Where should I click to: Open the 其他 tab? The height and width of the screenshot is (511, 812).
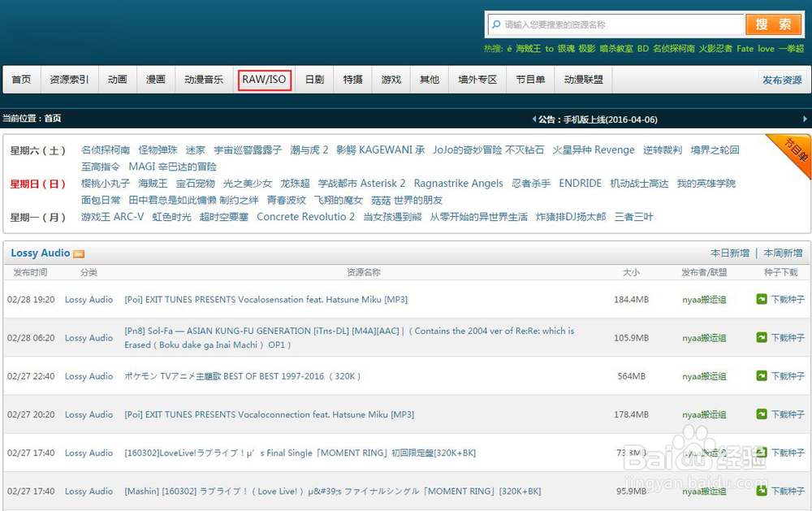(x=430, y=80)
